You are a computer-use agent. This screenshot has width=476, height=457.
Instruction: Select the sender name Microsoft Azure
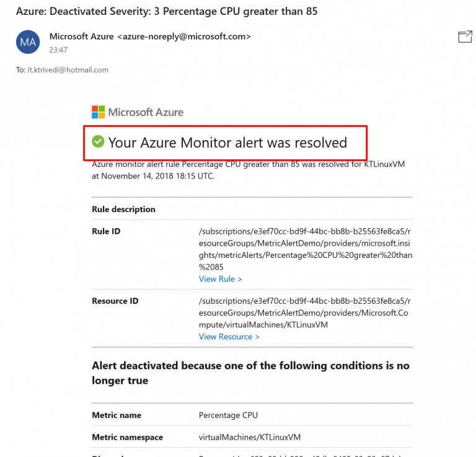[81, 37]
